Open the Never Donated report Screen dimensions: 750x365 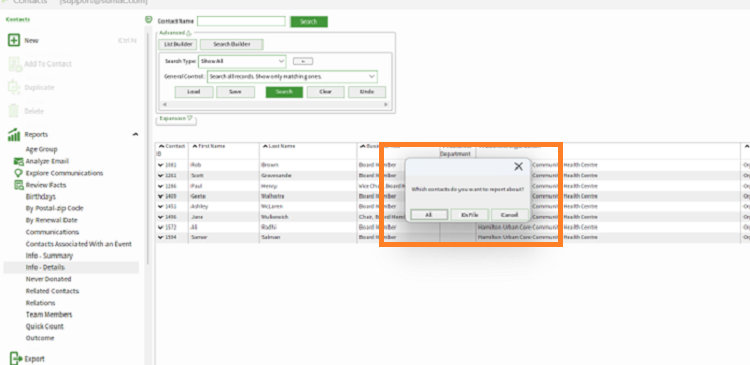pos(48,279)
